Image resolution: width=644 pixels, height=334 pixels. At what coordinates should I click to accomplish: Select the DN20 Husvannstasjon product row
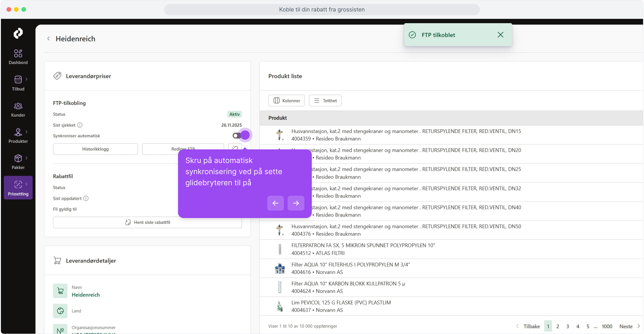(451, 154)
